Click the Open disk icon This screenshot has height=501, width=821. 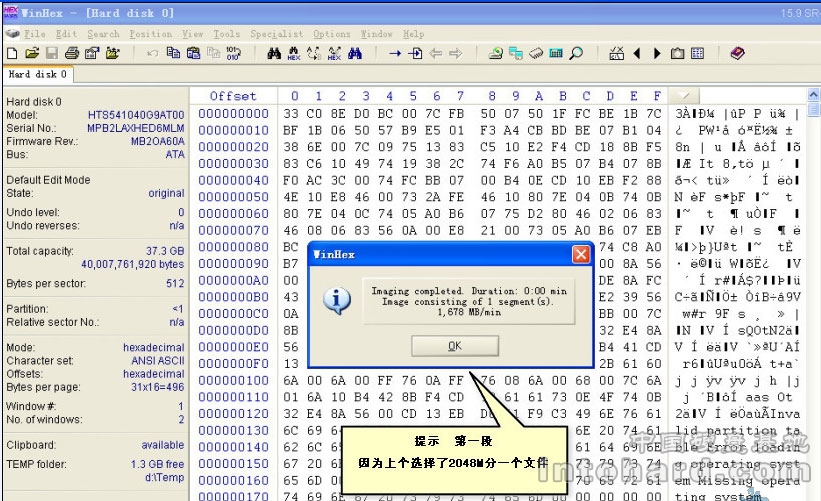click(x=495, y=53)
